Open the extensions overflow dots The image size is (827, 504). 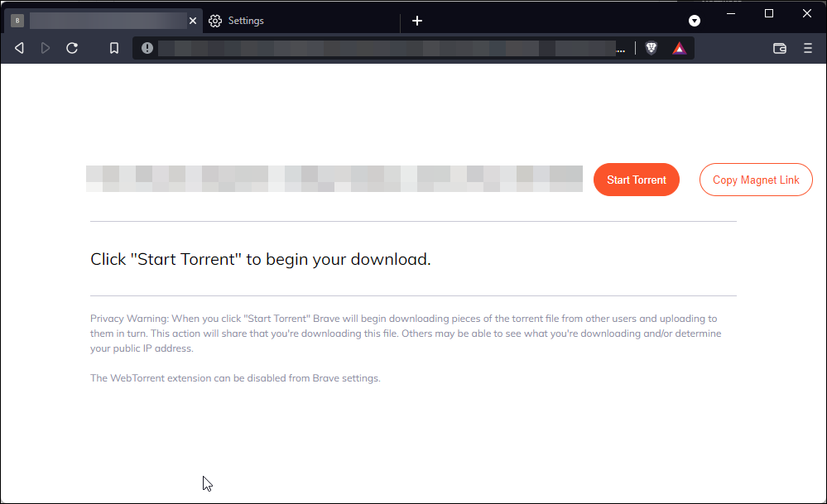(x=621, y=49)
